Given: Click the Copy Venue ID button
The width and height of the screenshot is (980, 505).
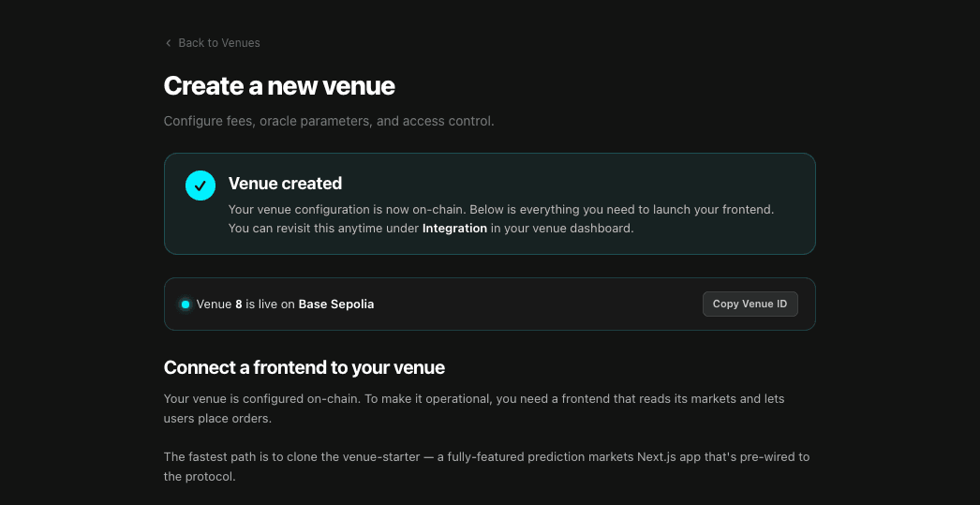Looking at the screenshot, I should coord(750,304).
